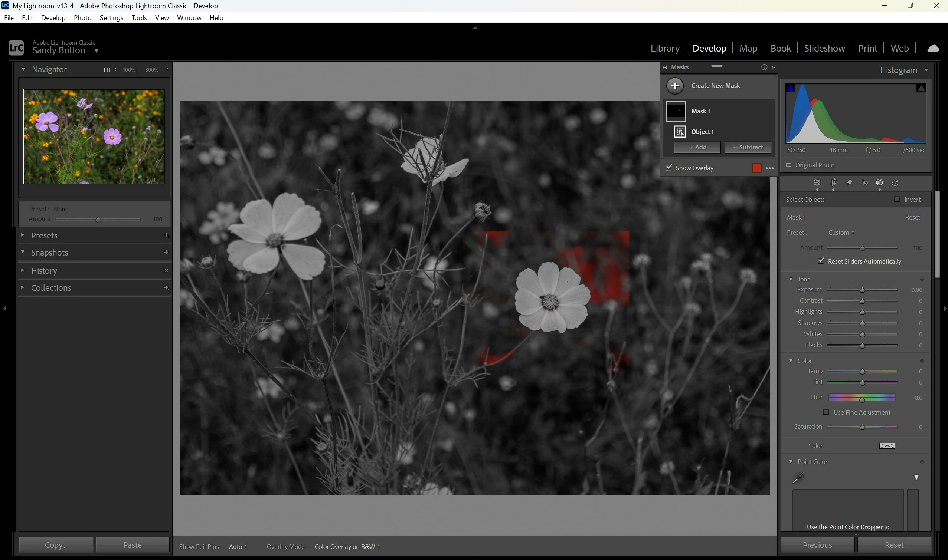
Task: Select the Edit sliders tool icon
Action: [x=817, y=183]
